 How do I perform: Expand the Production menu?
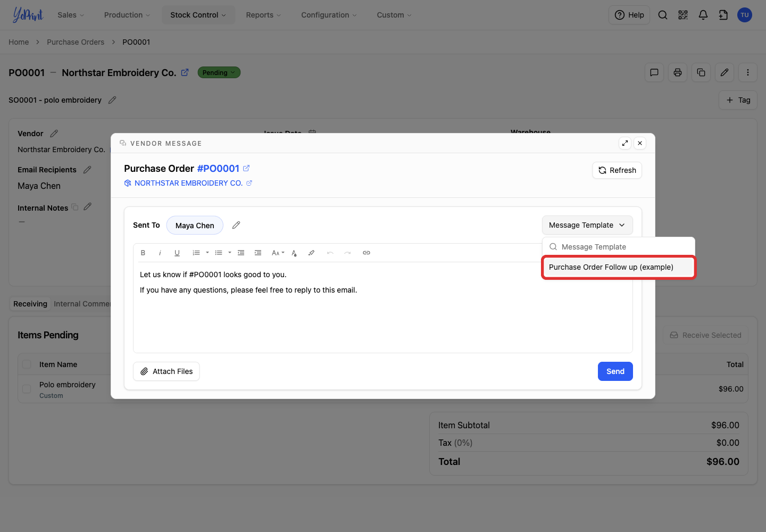tap(127, 15)
